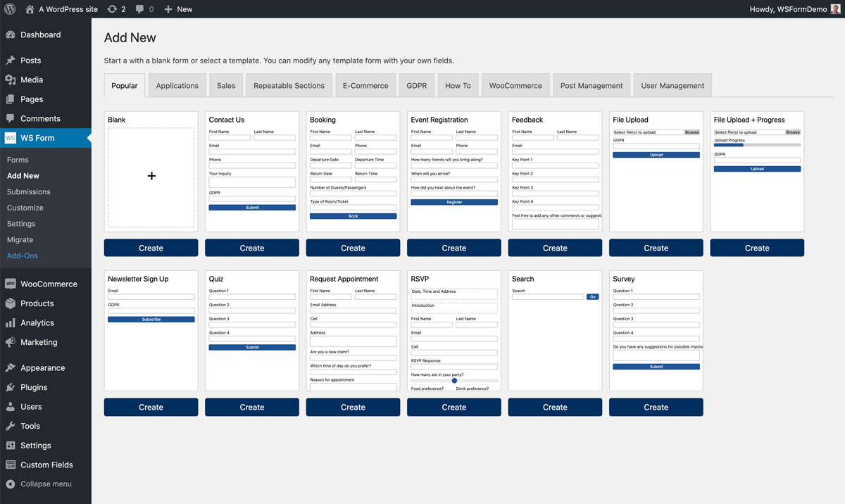Click the Collapse menu arrow icon

click(11, 484)
